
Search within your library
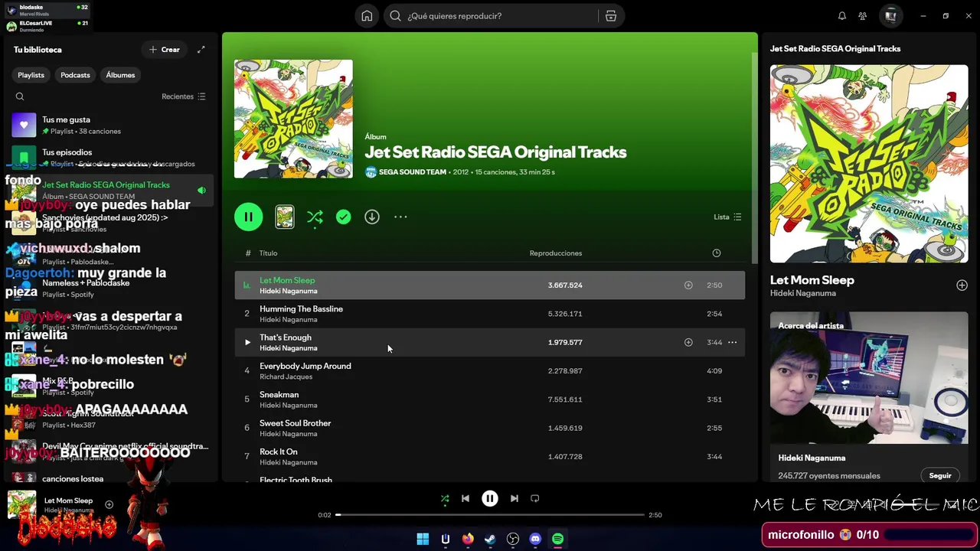[20, 96]
